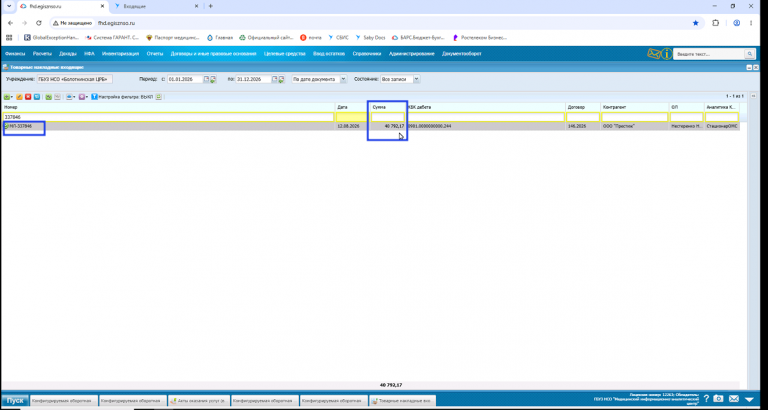Click the green add-record toolbar icon
Viewport: 768px width, 410px height.
[x=6, y=97]
